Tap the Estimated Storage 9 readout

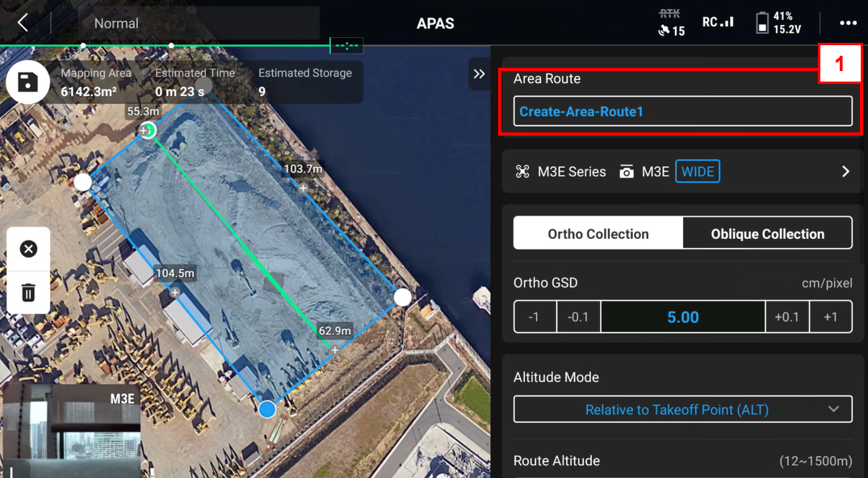click(305, 82)
